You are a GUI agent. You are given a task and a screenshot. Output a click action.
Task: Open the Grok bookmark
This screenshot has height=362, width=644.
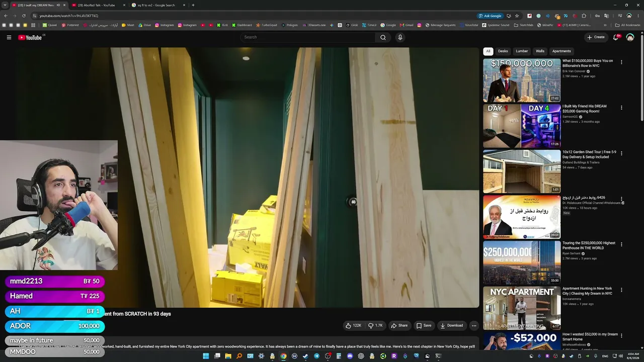[x=352, y=25]
